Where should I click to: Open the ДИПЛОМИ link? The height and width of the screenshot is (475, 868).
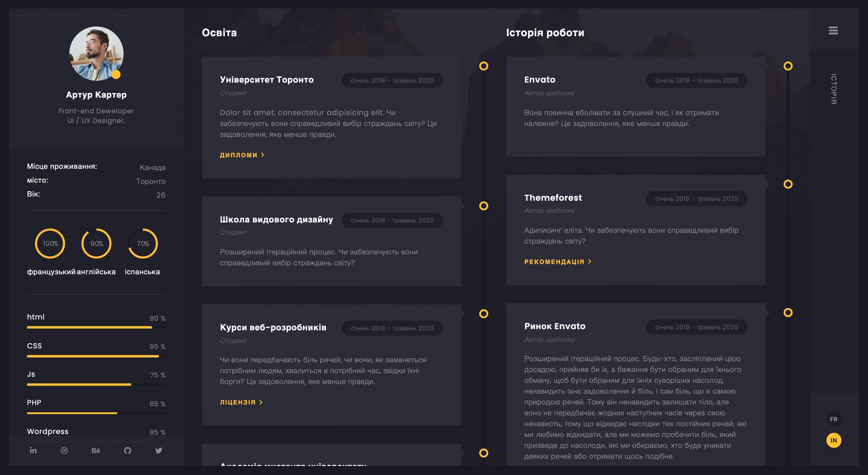tap(242, 155)
